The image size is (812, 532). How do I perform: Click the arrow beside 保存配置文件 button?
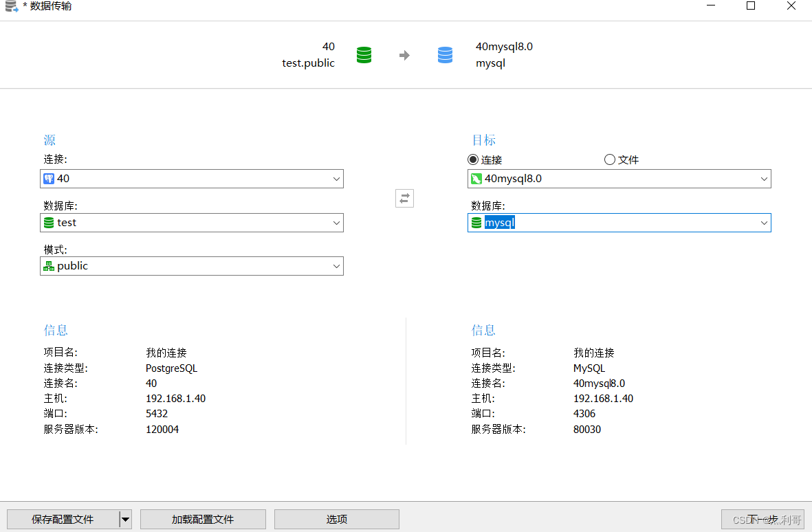(x=124, y=519)
